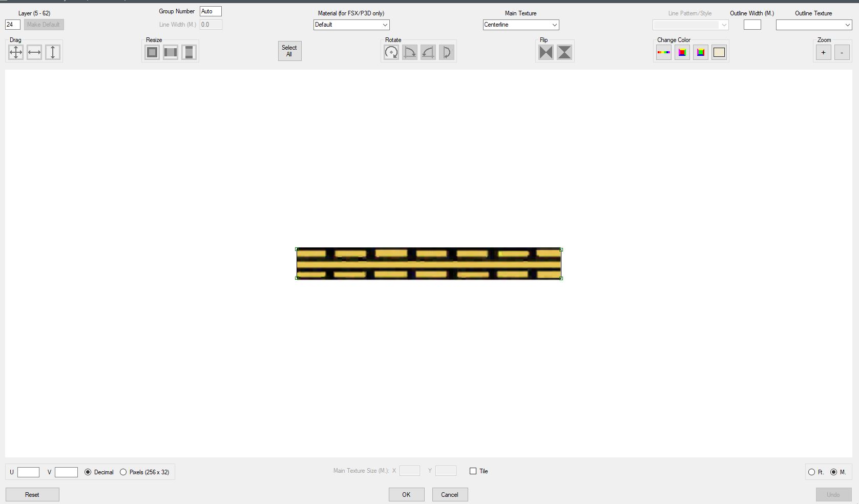Flip the texture horizontally

point(546,52)
